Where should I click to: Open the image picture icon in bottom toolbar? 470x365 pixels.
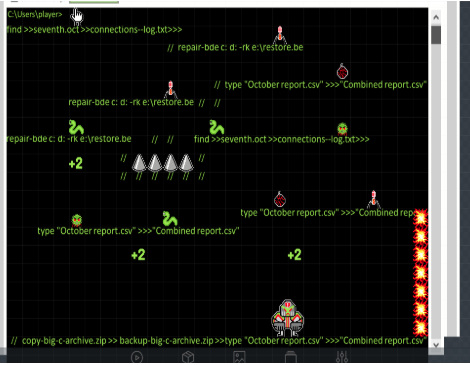coord(239,357)
